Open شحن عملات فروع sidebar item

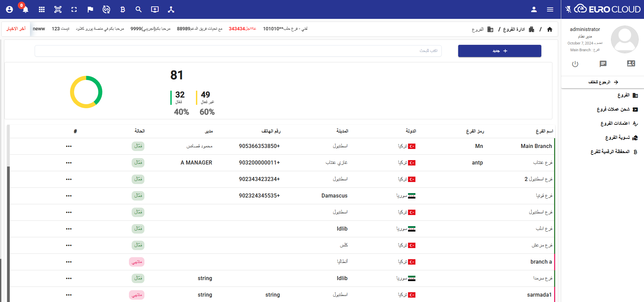click(x=613, y=109)
